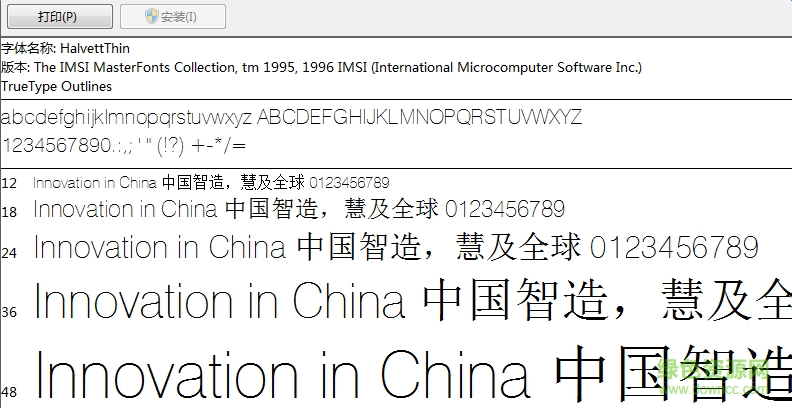This screenshot has height=408, width=792.
Task: Select the font name line "字体名称: HalvettThin"
Action: pyautogui.click(x=65, y=48)
